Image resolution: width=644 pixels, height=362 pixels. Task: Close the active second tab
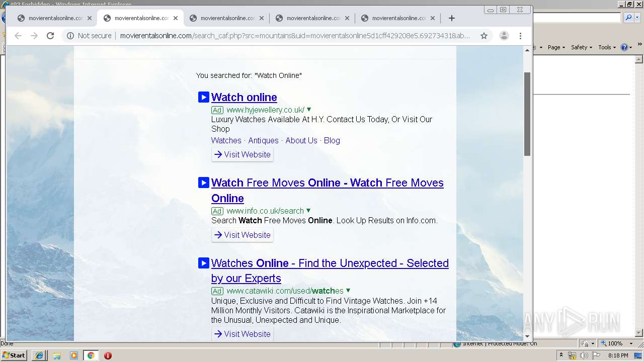tap(176, 18)
